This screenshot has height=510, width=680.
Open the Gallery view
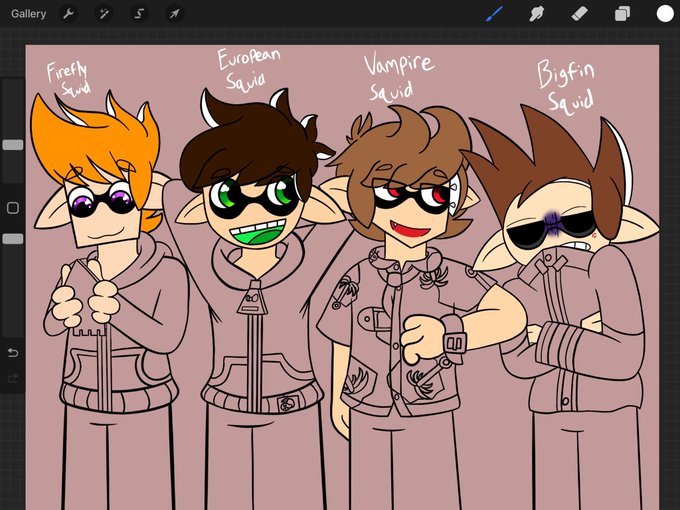(29, 14)
